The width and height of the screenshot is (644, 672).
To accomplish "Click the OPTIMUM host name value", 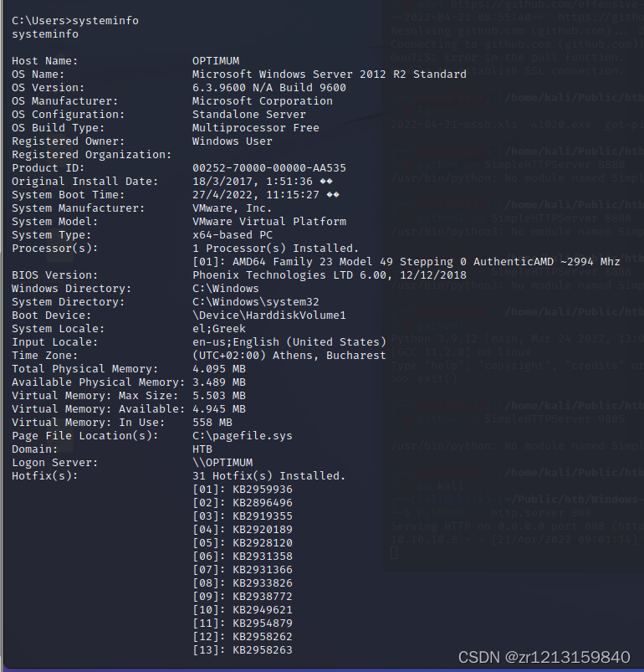I will click(216, 61).
